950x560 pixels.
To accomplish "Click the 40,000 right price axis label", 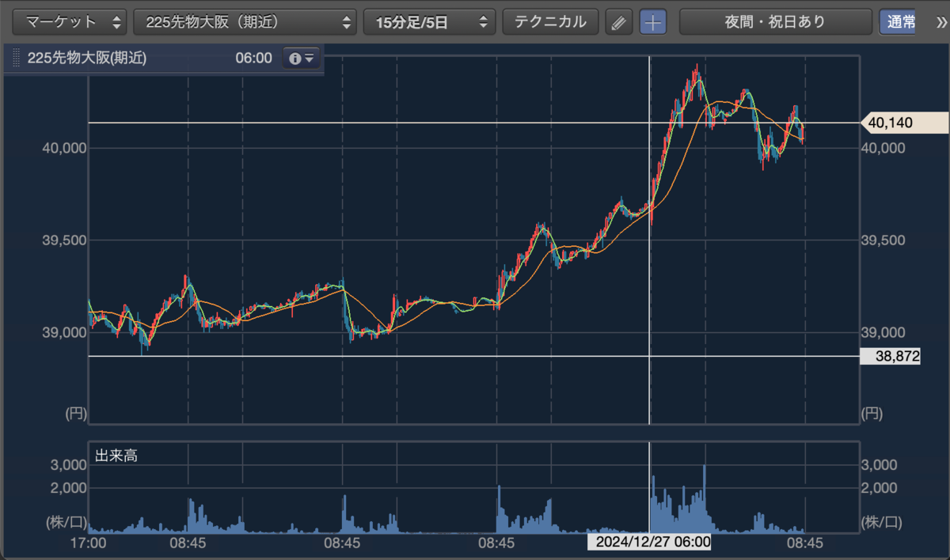I will click(x=882, y=148).
